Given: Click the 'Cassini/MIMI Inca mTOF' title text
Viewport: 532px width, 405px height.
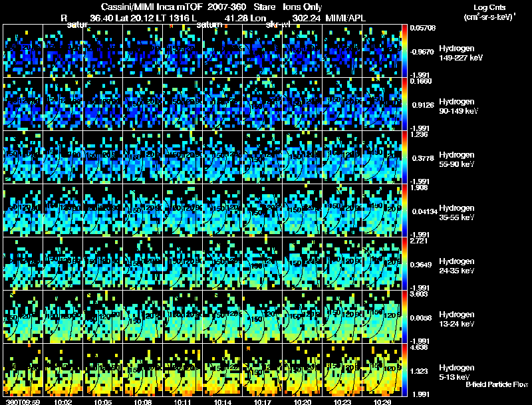Looking at the screenshot, I should [x=152, y=7].
